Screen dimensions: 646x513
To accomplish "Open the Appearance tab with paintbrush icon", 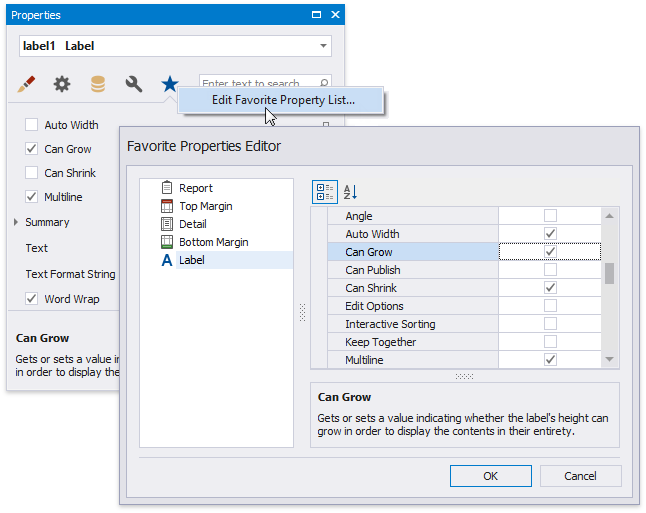I will click(x=27, y=85).
